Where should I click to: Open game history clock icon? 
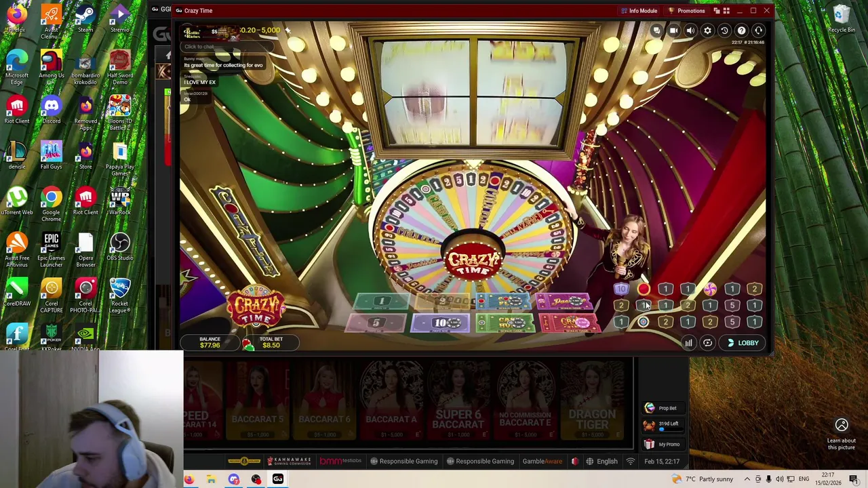(x=724, y=30)
